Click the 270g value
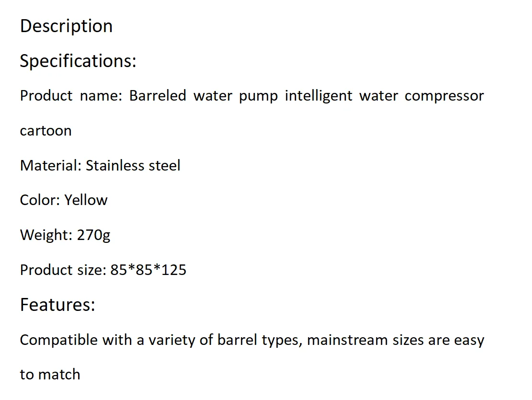Screen dimensions: 532x400 pos(93,236)
